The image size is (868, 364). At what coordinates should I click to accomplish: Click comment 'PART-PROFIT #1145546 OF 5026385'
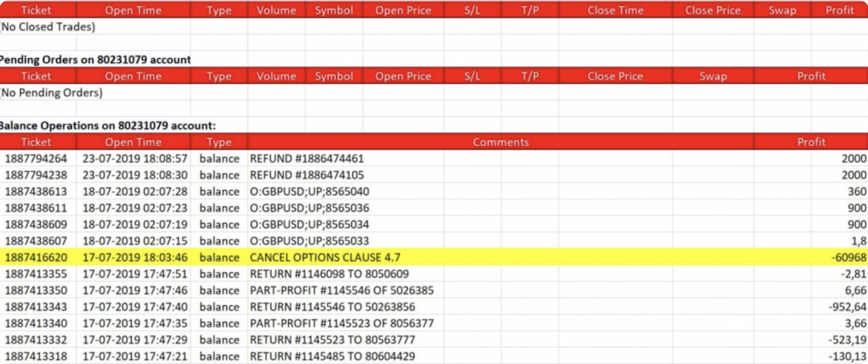[x=342, y=291]
